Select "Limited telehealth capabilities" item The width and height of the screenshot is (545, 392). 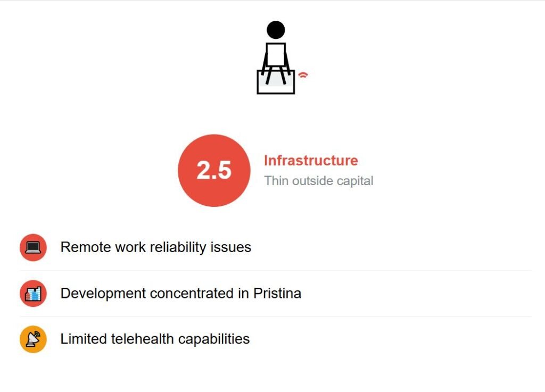[x=155, y=339]
